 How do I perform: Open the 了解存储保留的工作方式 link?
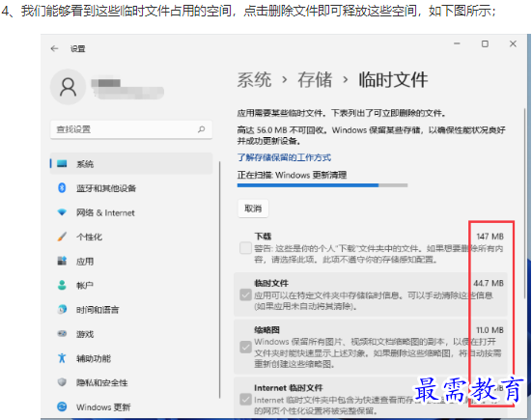pyautogui.click(x=284, y=157)
